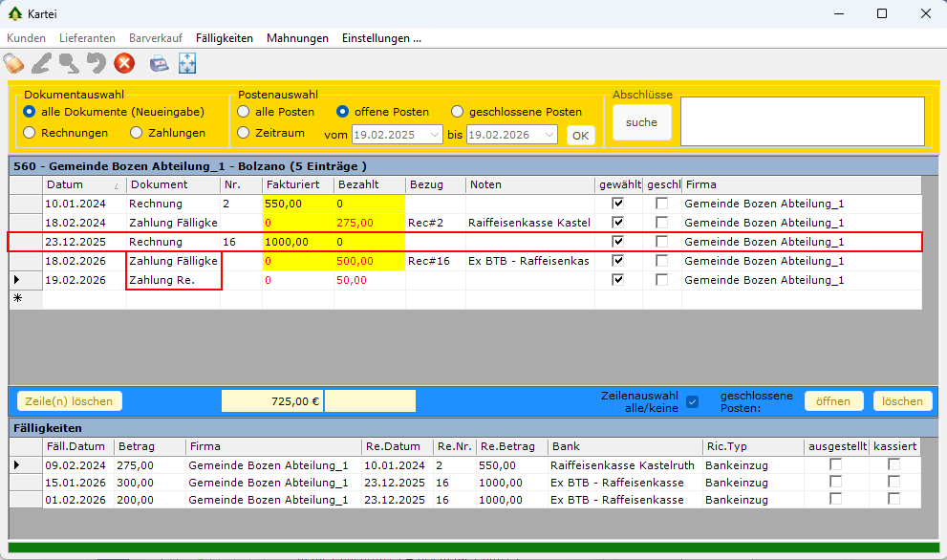This screenshot has width=947, height=560.
Task: Click the blue four-arrows expand icon
Action: pos(187,64)
